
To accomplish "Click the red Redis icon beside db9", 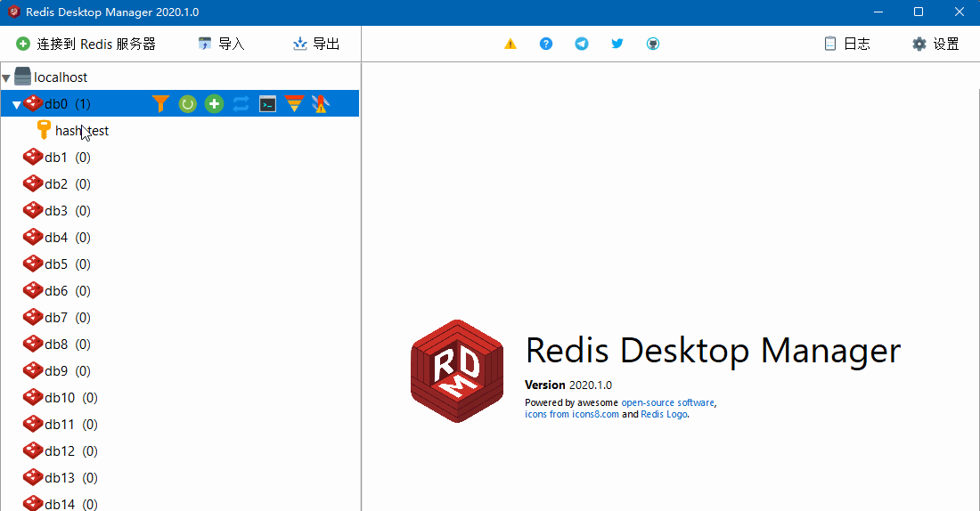I will 32,370.
